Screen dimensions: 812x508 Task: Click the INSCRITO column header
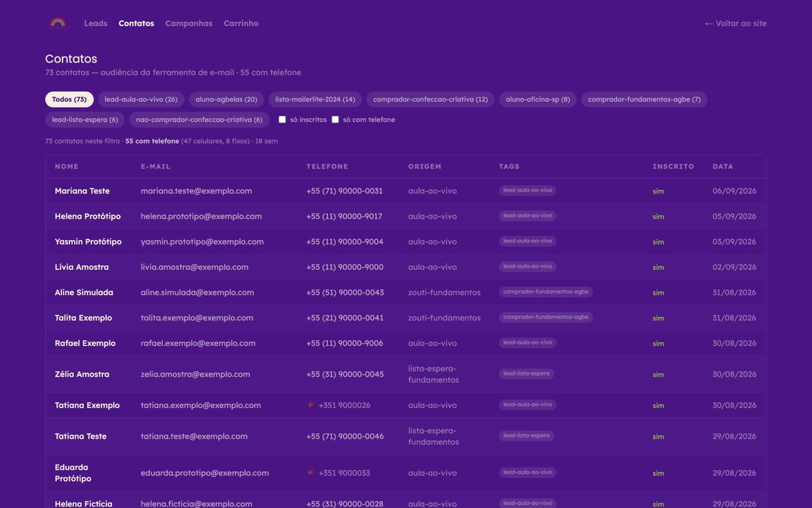point(673,167)
